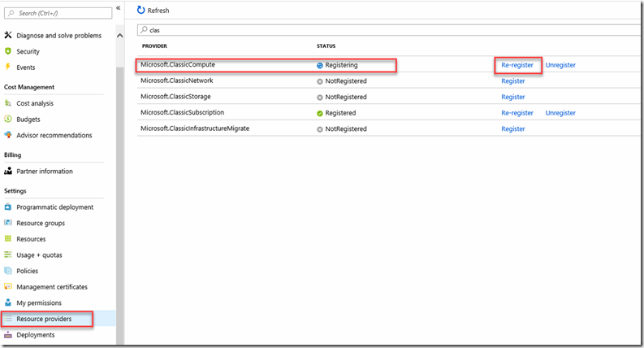Image resolution: width=644 pixels, height=348 pixels.
Task: Click the green Registered check icon for ClassicSubscription
Action: tap(320, 113)
